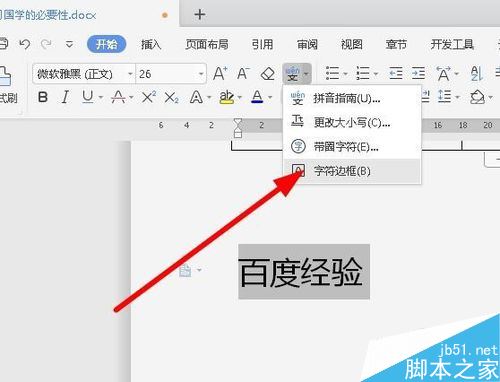Click the clear formatting eraser icon
Screen dimensions: 500x382
tap(267, 74)
